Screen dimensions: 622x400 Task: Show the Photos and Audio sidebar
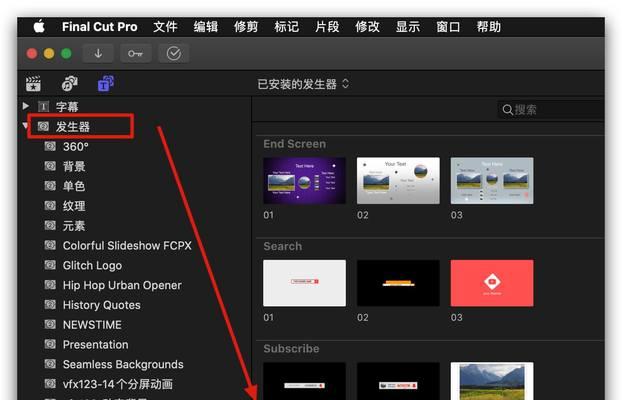[69, 84]
